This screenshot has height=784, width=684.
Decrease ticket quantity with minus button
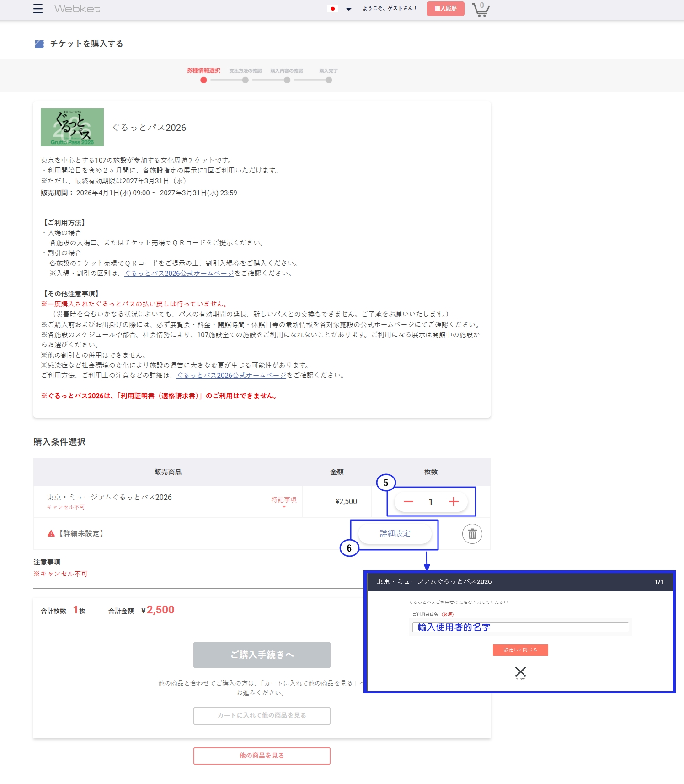coord(408,502)
